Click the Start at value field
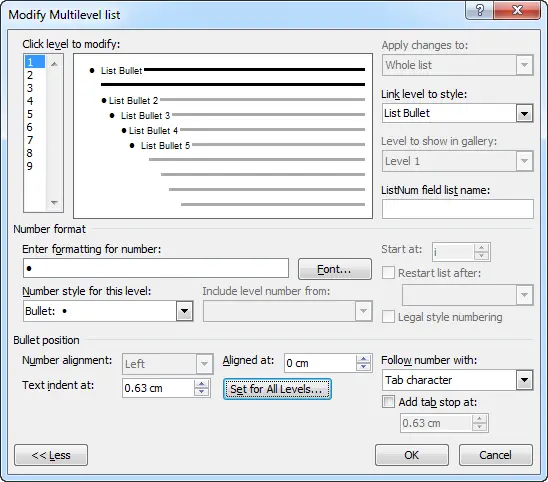 453,252
